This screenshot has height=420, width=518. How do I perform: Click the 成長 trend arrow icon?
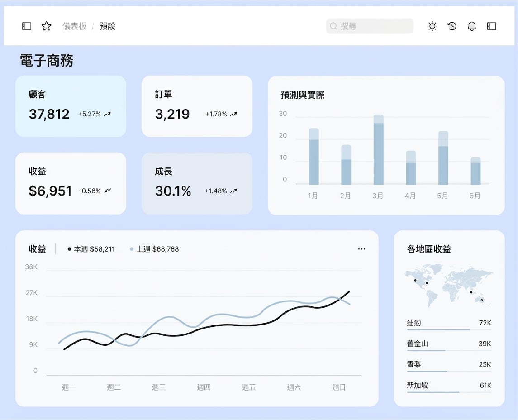[233, 191]
